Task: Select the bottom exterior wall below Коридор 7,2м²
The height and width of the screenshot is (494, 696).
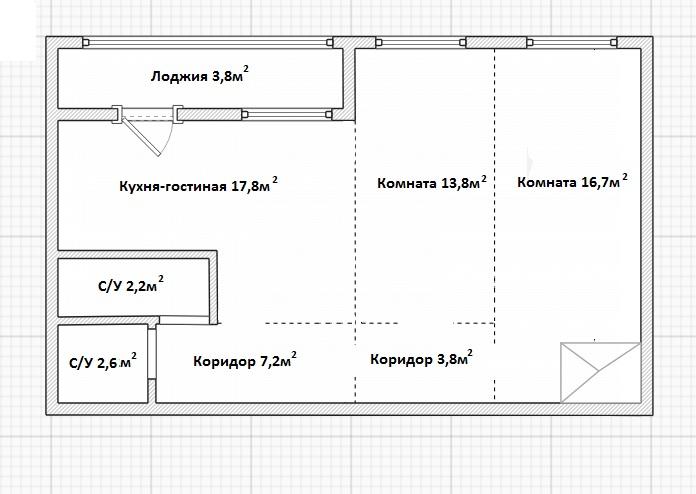Action: 250,409
